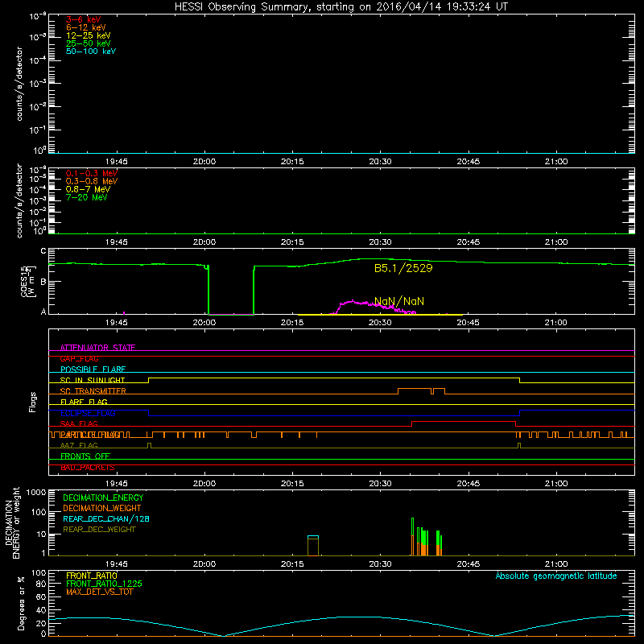
Task: Select the FLARE_FLAG label
Action: tap(84, 402)
